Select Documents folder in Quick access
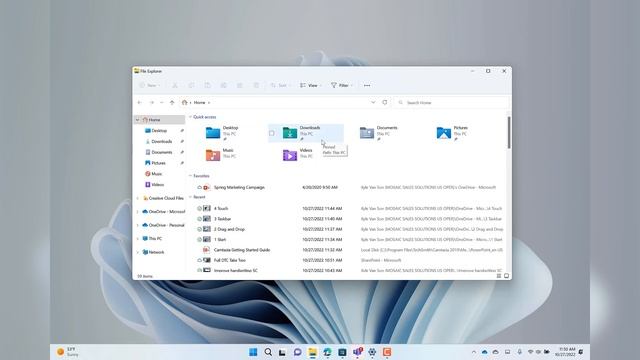The height and width of the screenshot is (360, 640). [x=378, y=133]
